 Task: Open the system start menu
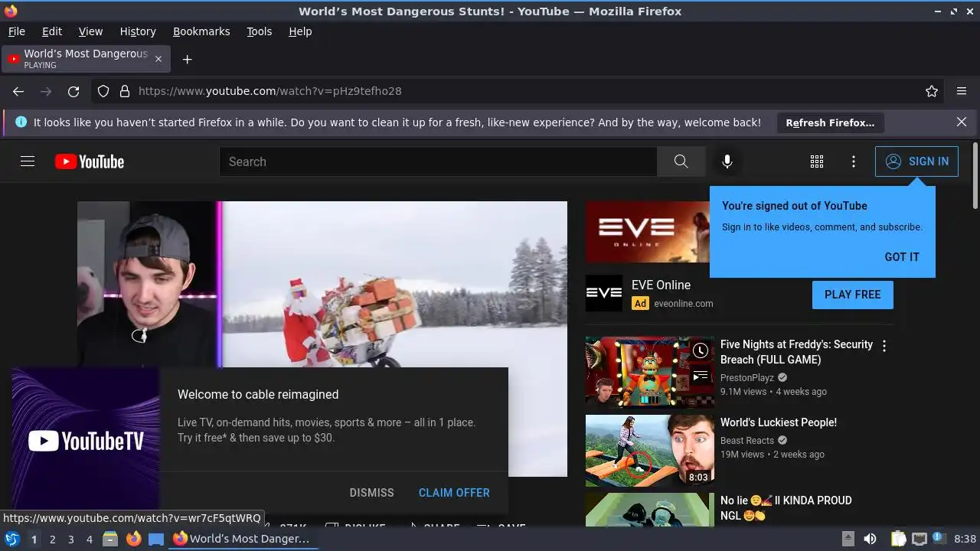click(11, 539)
